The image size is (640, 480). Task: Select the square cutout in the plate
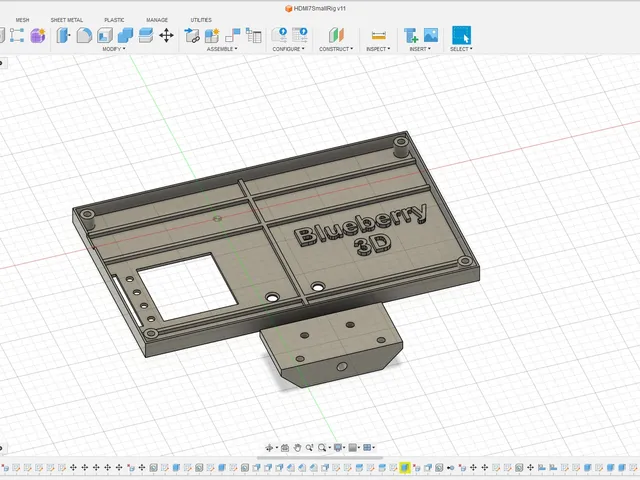click(x=188, y=287)
